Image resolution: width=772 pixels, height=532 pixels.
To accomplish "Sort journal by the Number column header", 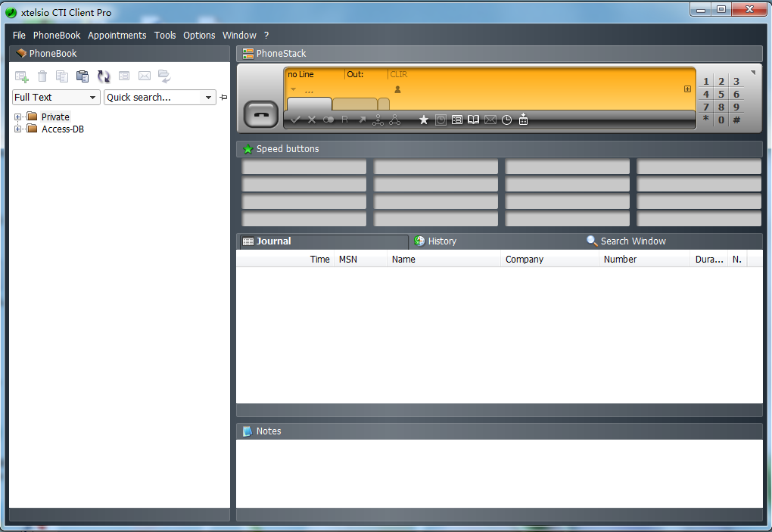I will click(x=645, y=260).
